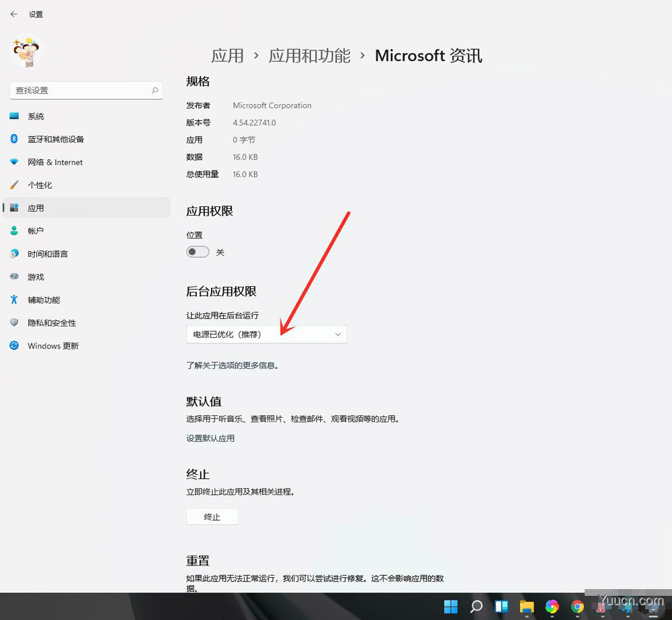Click publisher Microsoft Corporation text
Viewport: 672px width, 620px height.
[x=271, y=105]
